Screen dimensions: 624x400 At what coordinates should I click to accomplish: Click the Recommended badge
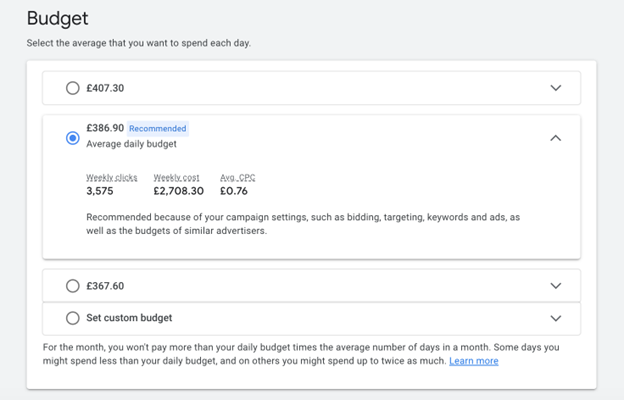click(x=158, y=129)
